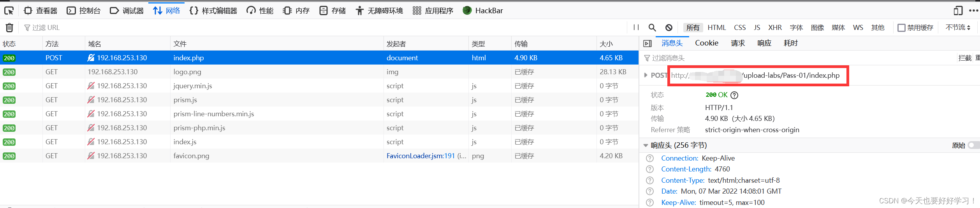Open the HackBar tab
This screenshot has height=208, width=980.
[483, 10]
